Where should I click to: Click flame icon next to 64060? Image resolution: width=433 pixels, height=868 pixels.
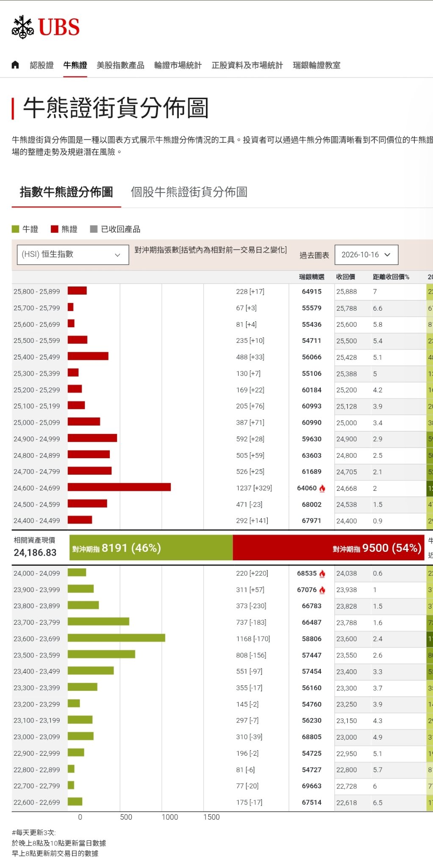click(x=322, y=488)
